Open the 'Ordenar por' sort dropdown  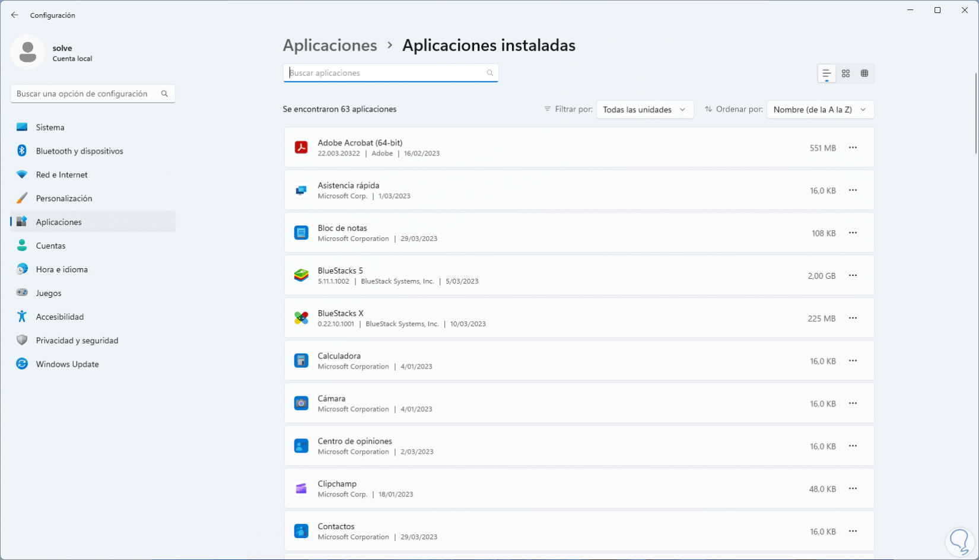(x=820, y=110)
